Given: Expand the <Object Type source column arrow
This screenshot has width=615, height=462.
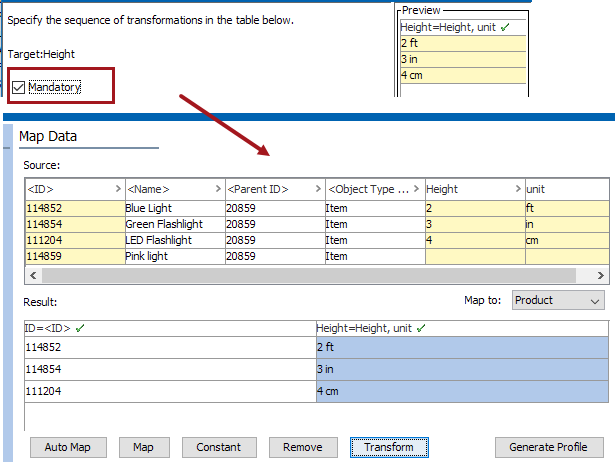Looking at the screenshot, I should tap(416, 189).
